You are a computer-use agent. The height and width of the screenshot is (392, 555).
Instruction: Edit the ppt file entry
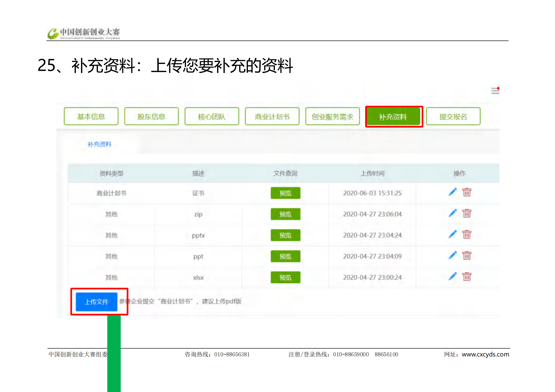(452, 255)
